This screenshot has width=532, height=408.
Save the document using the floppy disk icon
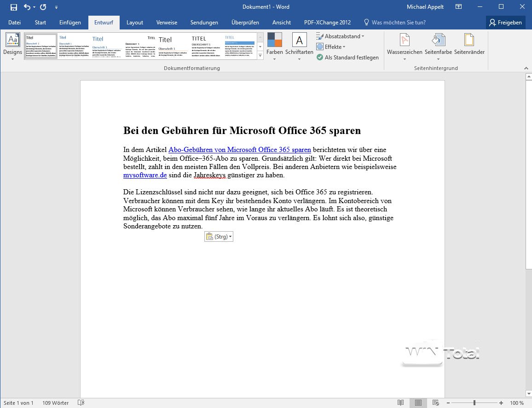13,7
